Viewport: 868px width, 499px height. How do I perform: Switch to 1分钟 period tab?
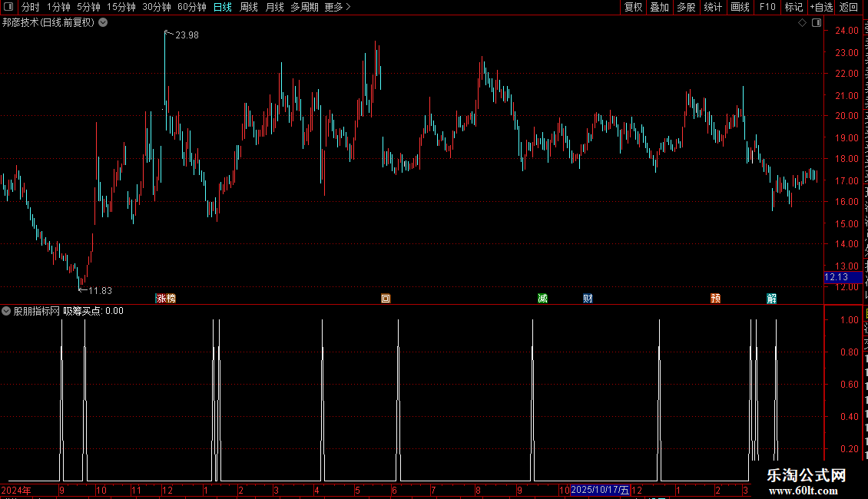[58, 7]
